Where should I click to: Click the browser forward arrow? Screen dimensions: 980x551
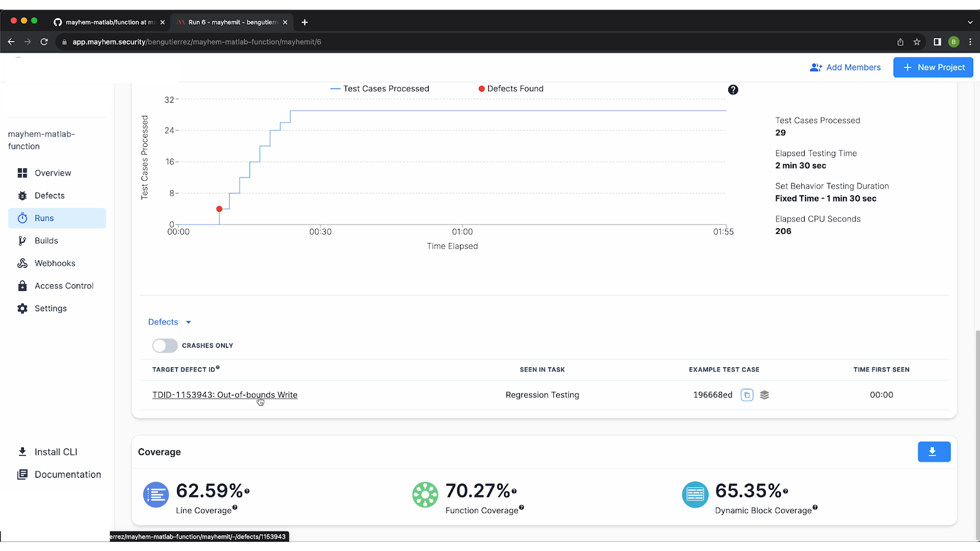(28, 42)
